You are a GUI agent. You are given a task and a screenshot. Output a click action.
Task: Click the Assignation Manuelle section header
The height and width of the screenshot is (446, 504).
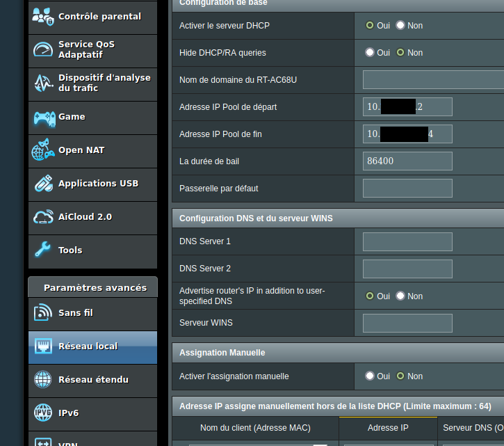coord(338,352)
